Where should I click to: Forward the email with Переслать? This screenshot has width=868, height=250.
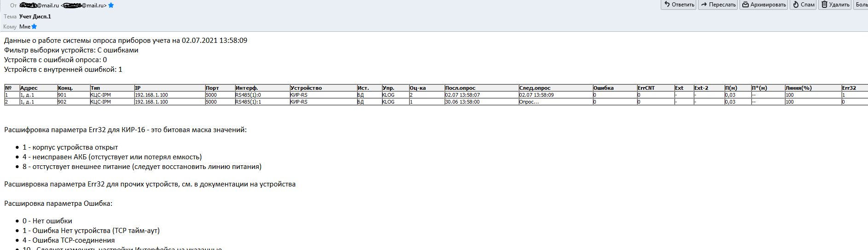point(717,5)
